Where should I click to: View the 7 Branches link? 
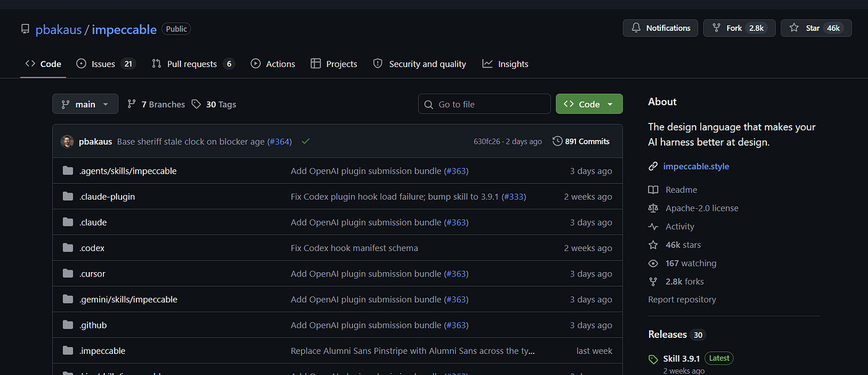point(156,104)
